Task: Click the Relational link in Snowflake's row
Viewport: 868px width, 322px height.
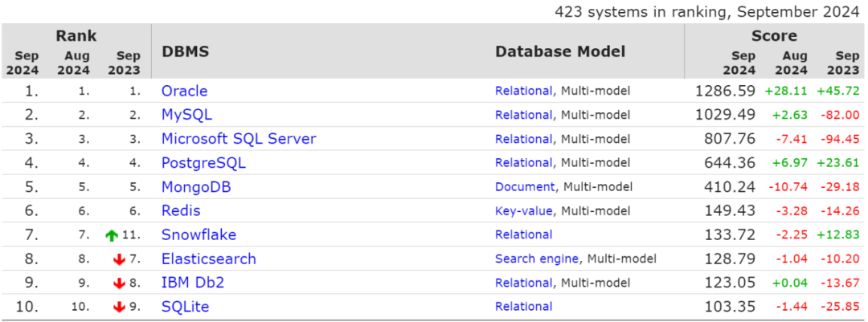Action: (x=523, y=235)
